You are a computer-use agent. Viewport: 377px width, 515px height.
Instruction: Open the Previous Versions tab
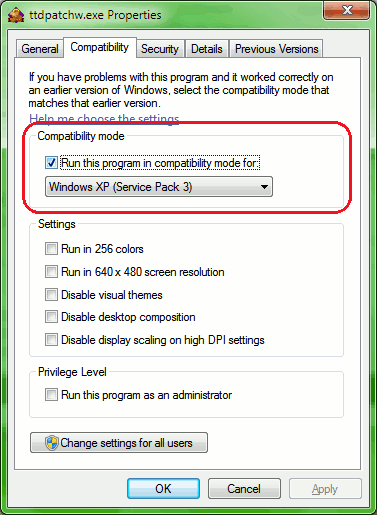point(276,49)
